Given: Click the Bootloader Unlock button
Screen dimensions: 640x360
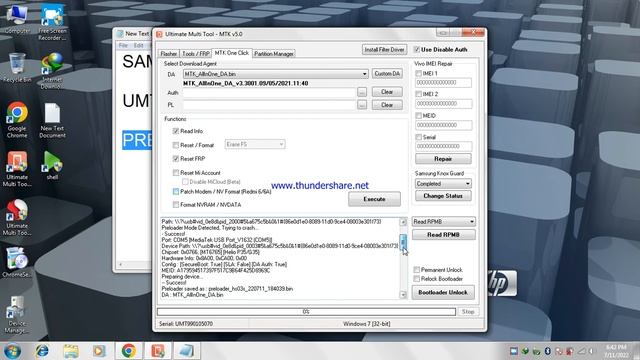Looking at the screenshot, I should coord(443,292).
